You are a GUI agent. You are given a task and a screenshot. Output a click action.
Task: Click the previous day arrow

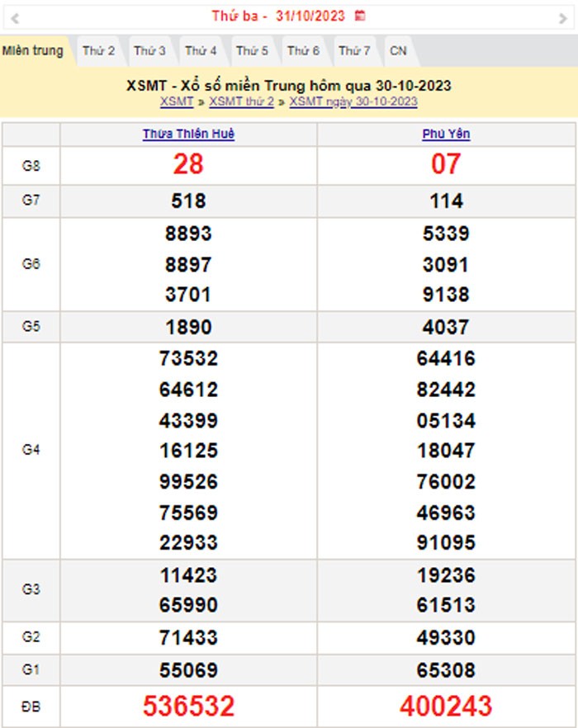coord(15,17)
